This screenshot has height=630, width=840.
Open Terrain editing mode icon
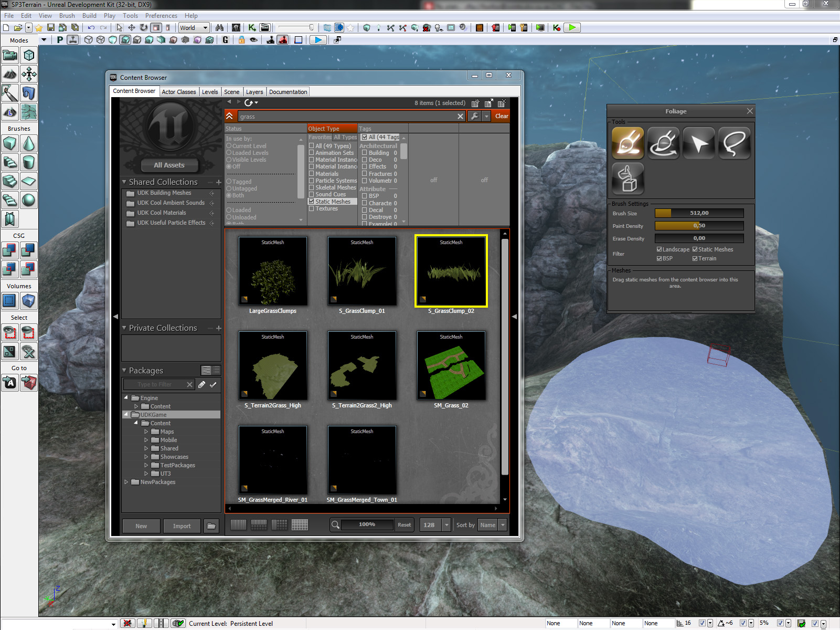pyautogui.click(x=10, y=74)
